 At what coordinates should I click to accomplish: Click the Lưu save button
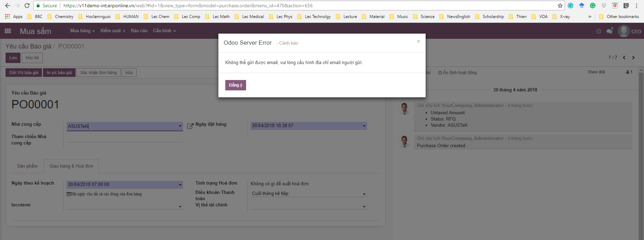click(x=13, y=58)
